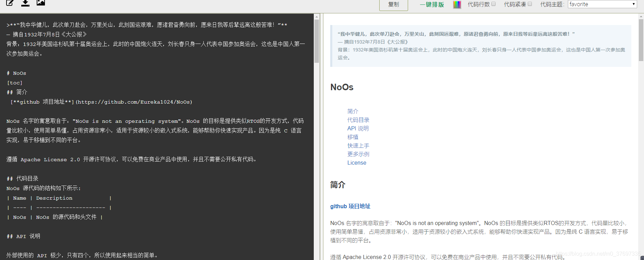Screen dimensions: 644x260
Task: Open the 代码主题 favorite dropdown
Action: pos(602,4)
